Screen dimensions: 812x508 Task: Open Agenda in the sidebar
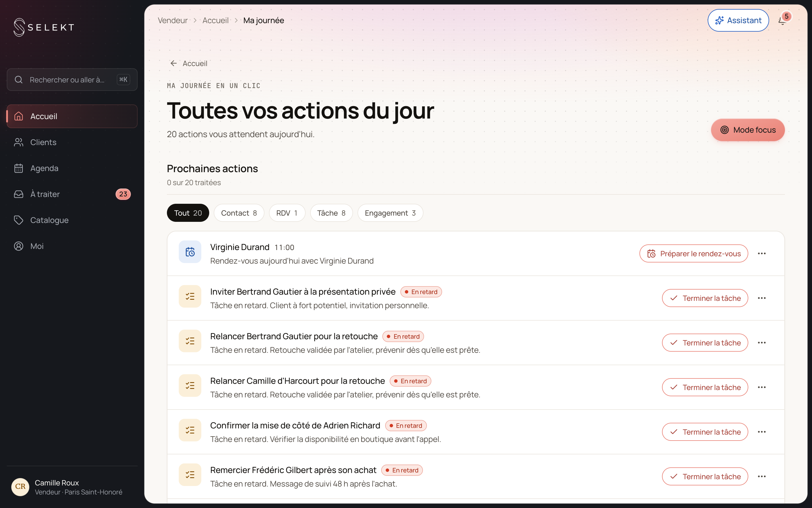coord(72,168)
